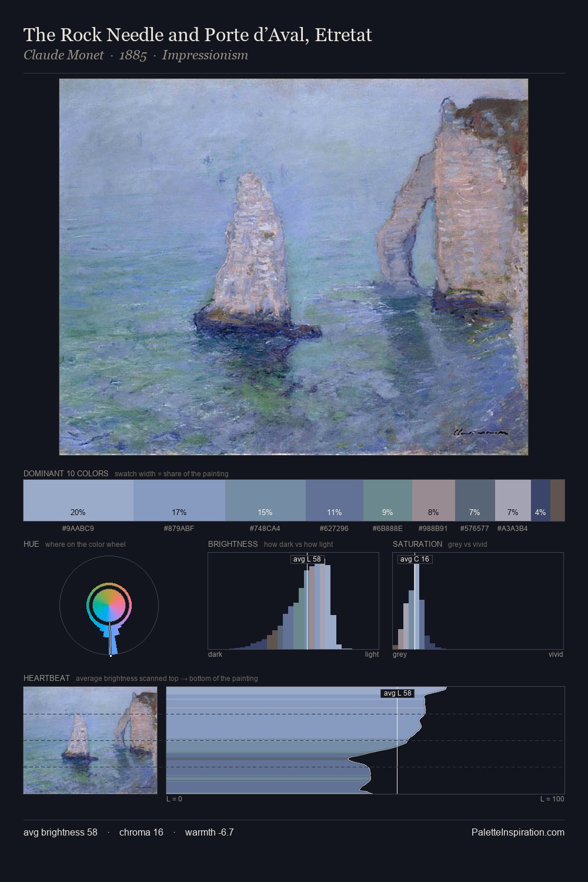Viewport: 588px width, 882px height.
Task: Click the 'dark' axis label
Action: [215, 654]
